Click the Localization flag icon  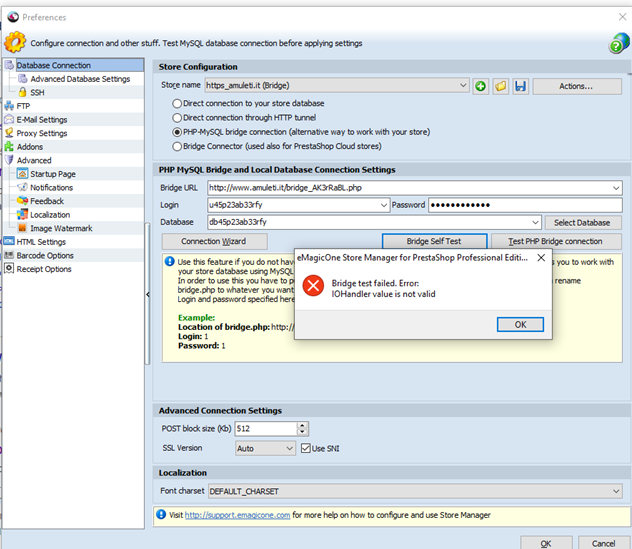pyautogui.click(x=23, y=214)
